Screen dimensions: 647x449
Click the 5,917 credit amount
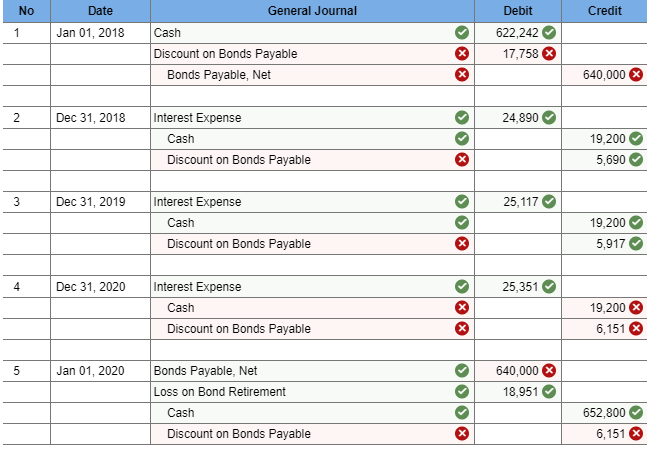click(x=611, y=243)
